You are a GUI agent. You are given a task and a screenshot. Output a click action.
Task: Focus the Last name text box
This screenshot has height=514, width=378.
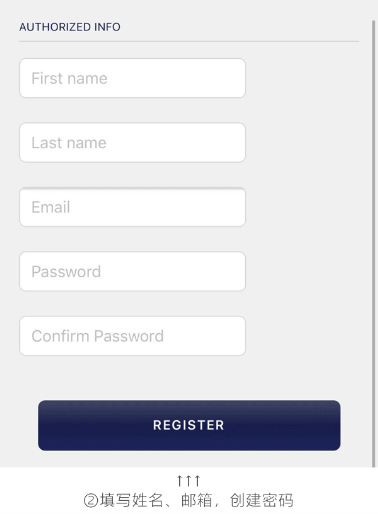[132, 143]
